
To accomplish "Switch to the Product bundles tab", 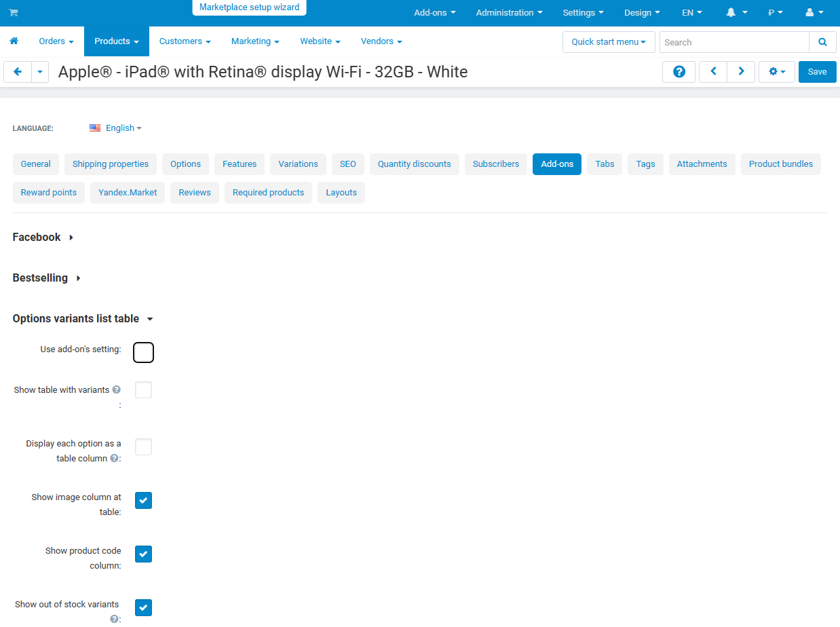I will [781, 164].
